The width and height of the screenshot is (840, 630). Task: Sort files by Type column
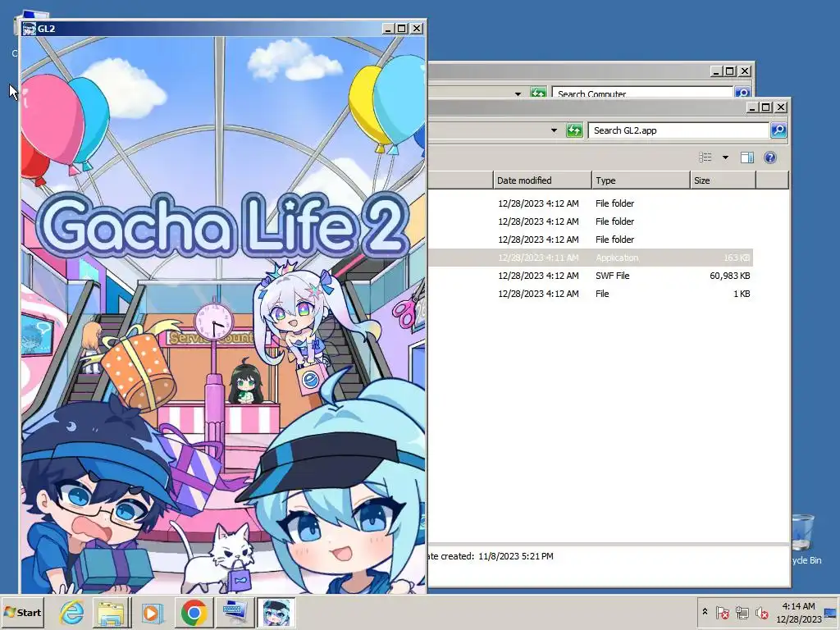641,180
